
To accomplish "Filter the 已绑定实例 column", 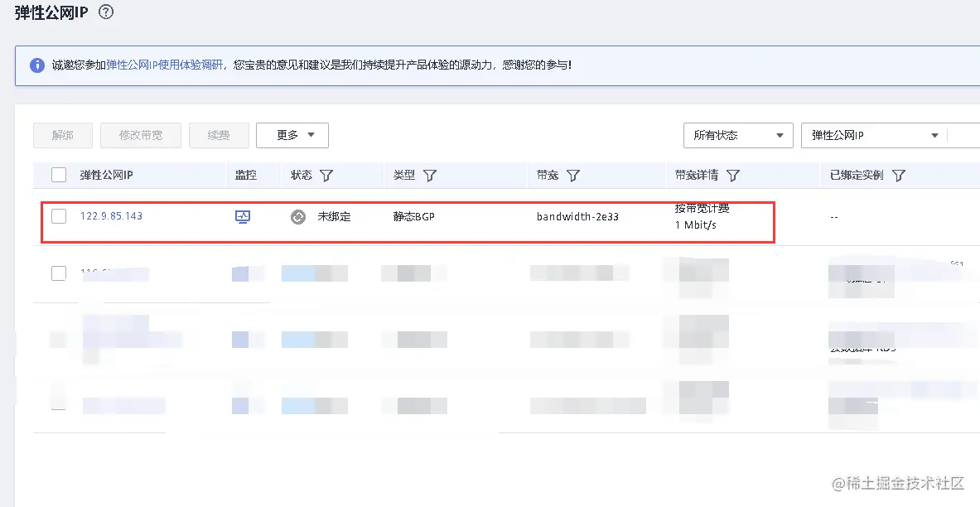I will pyautogui.click(x=899, y=176).
